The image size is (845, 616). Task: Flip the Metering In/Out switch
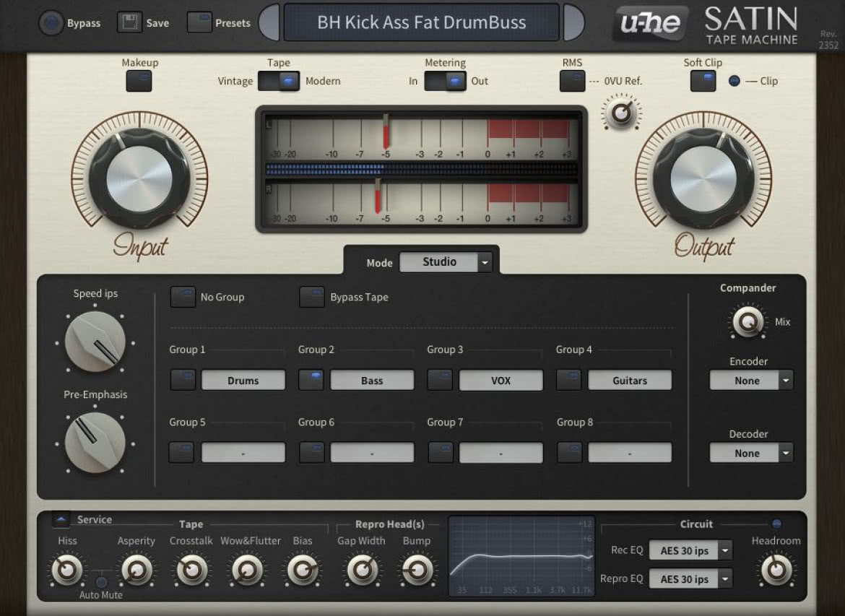click(445, 82)
